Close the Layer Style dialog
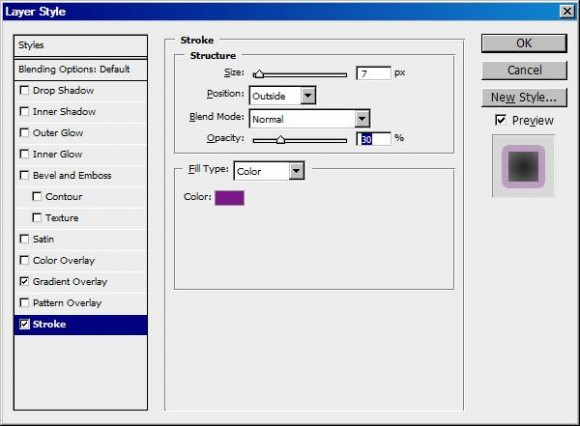The image size is (580, 426). tap(567, 11)
